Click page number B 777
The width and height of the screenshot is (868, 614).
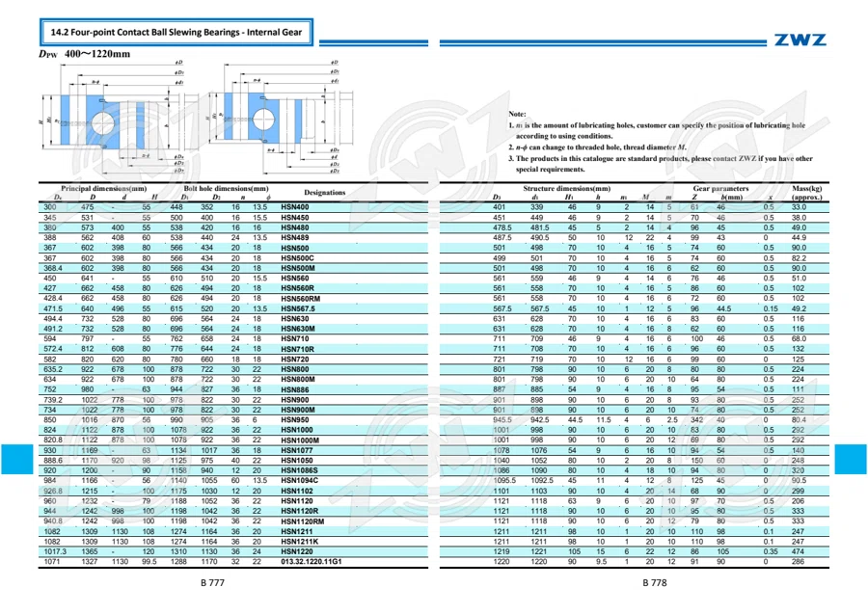coord(212,582)
